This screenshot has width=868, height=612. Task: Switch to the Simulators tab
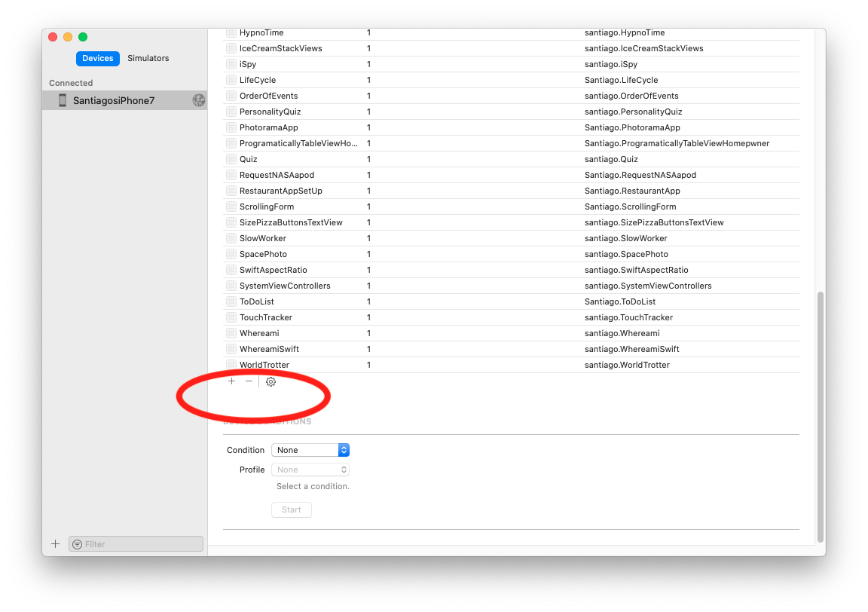tap(148, 58)
